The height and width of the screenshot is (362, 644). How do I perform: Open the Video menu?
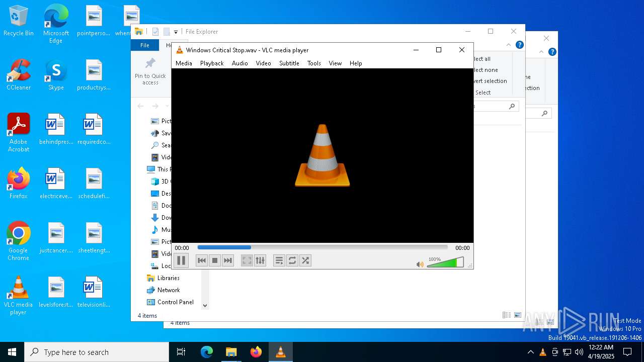263,63
